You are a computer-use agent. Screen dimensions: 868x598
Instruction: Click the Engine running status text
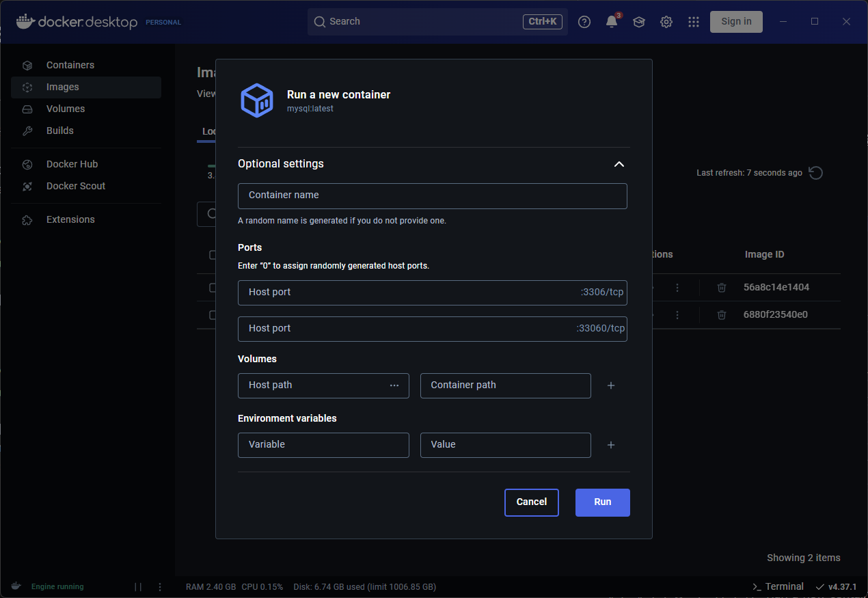click(57, 586)
